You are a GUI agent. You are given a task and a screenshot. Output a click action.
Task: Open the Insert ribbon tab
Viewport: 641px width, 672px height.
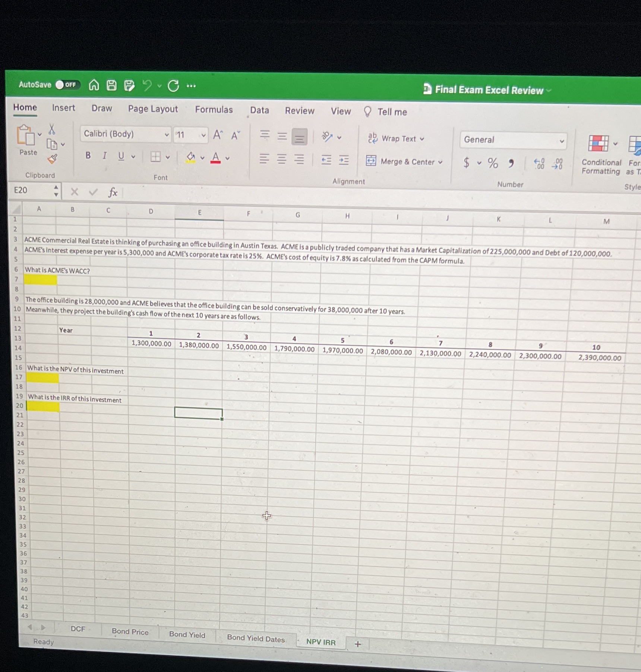[x=63, y=108]
